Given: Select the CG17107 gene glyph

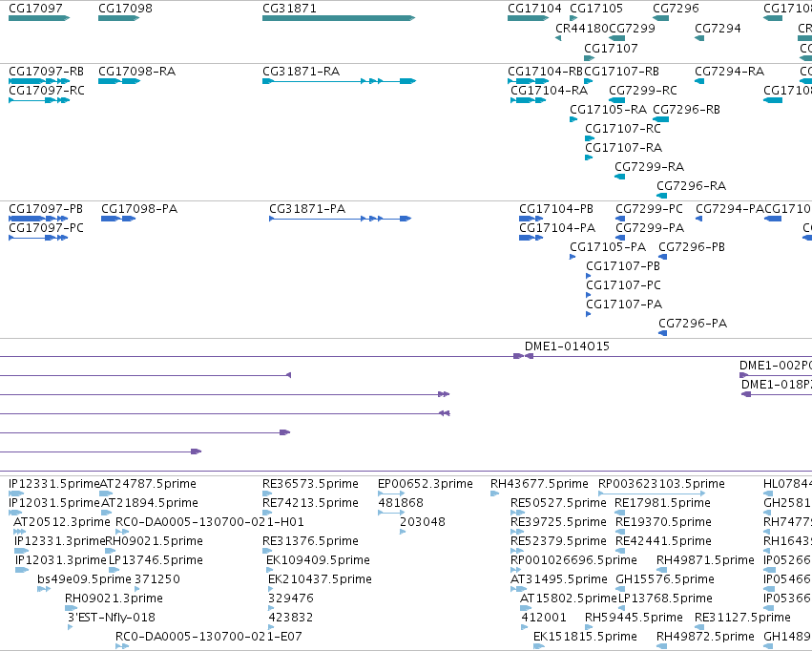Looking at the screenshot, I should click(590, 57).
